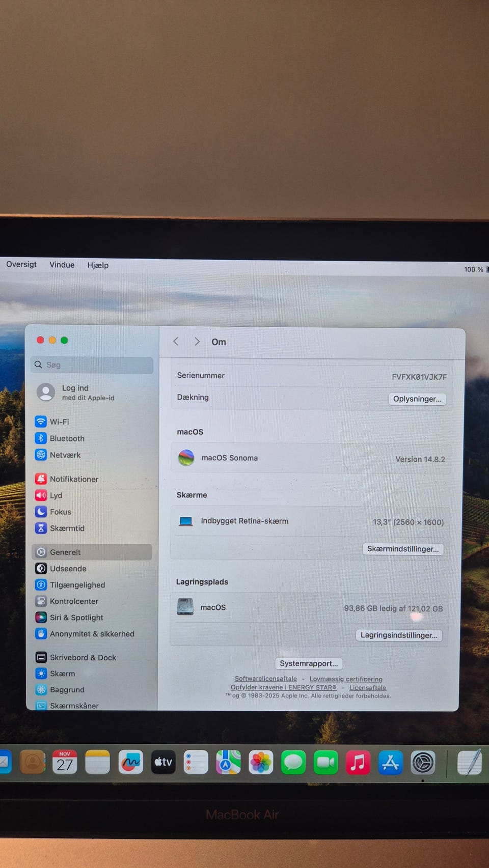
Task: Open App Store from Dock
Action: [x=391, y=762]
